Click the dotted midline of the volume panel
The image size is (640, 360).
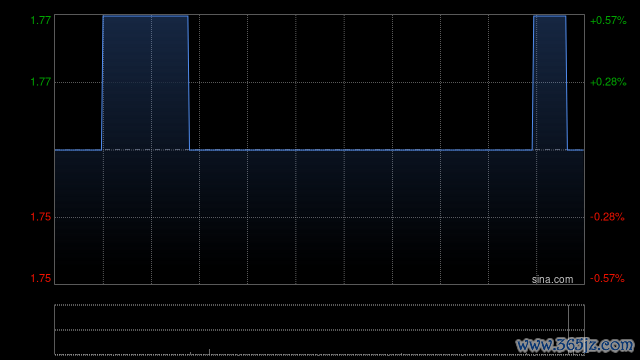[319, 329]
